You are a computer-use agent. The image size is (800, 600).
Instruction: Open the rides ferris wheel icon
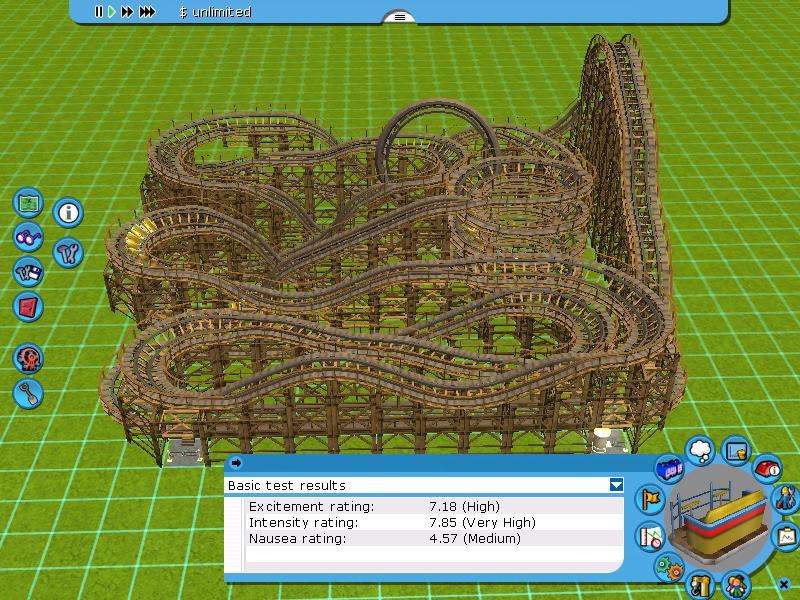coord(28,359)
